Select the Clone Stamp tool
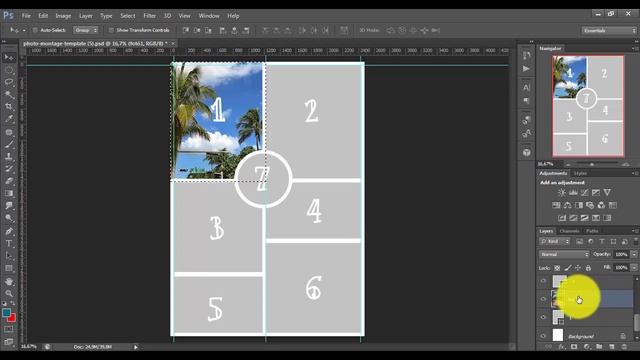 (x=9, y=157)
